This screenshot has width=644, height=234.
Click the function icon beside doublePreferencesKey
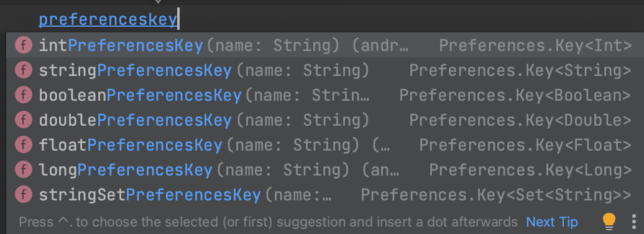pyautogui.click(x=24, y=119)
